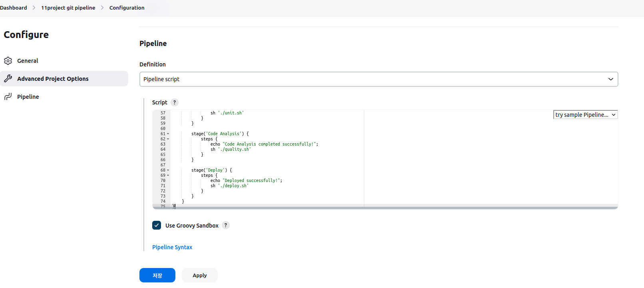Click on sh './quality.sh' line
Viewport: 644px width, 288px height.
(231, 150)
